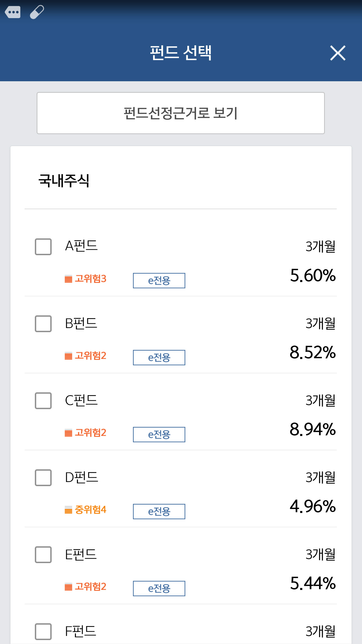Open the B펀드 fund name

coord(81,324)
